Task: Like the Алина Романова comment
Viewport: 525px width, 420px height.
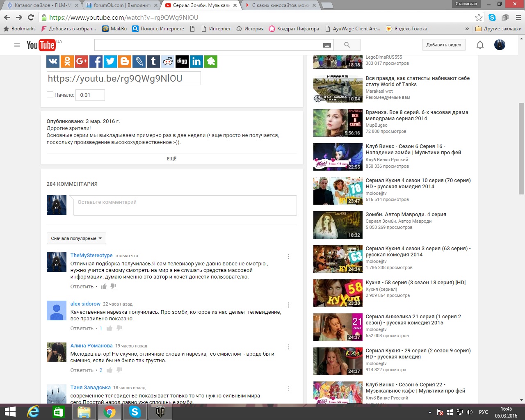Action: [110, 370]
